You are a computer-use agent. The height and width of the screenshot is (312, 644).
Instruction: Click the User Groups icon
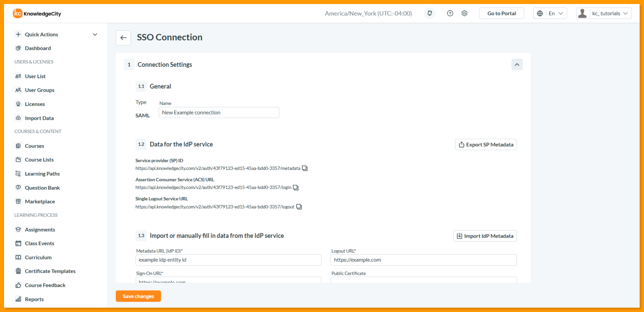18,90
